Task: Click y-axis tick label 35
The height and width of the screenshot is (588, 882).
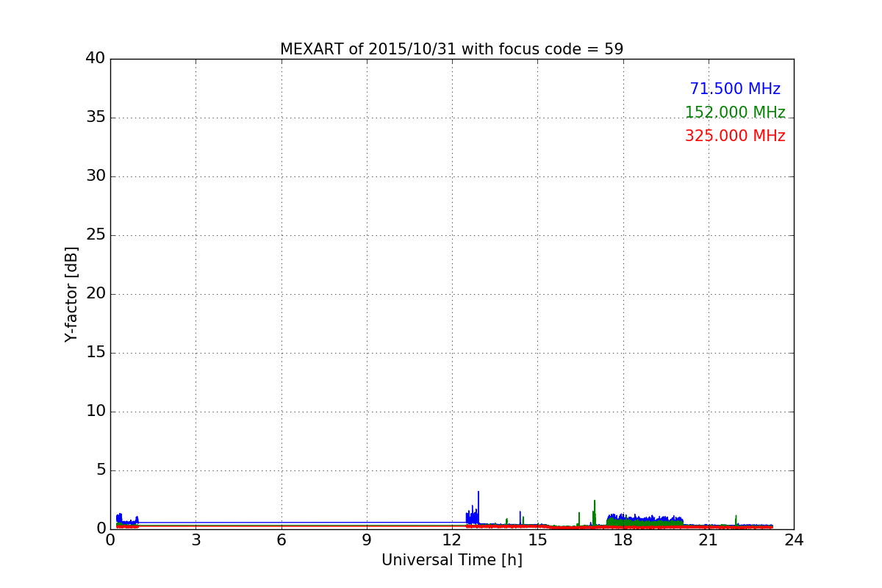Action: pyautogui.click(x=96, y=118)
